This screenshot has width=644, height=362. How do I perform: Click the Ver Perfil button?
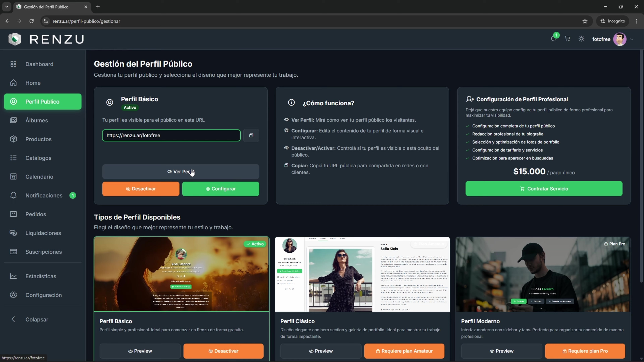pyautogui.click(x=180, y=172)
